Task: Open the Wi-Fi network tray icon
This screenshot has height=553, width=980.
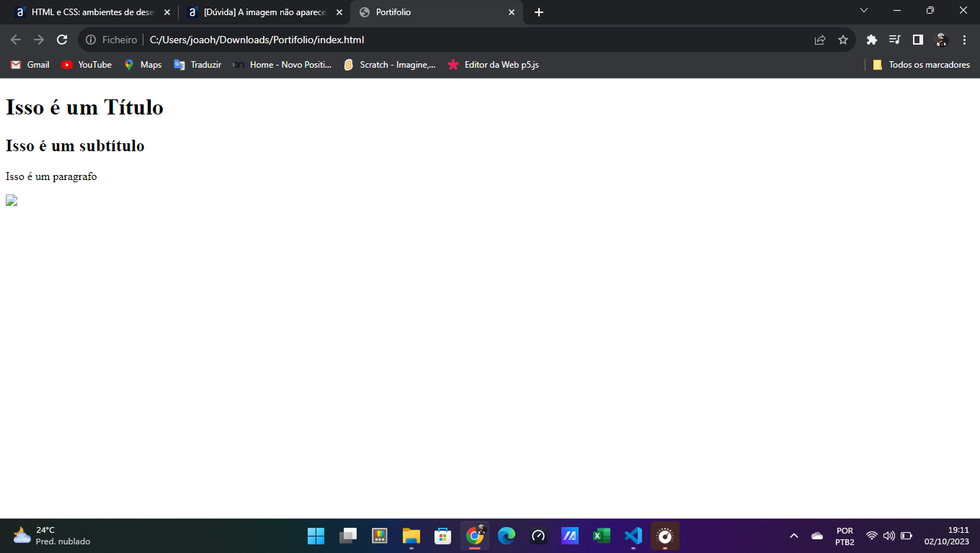Action: point(872,536)
